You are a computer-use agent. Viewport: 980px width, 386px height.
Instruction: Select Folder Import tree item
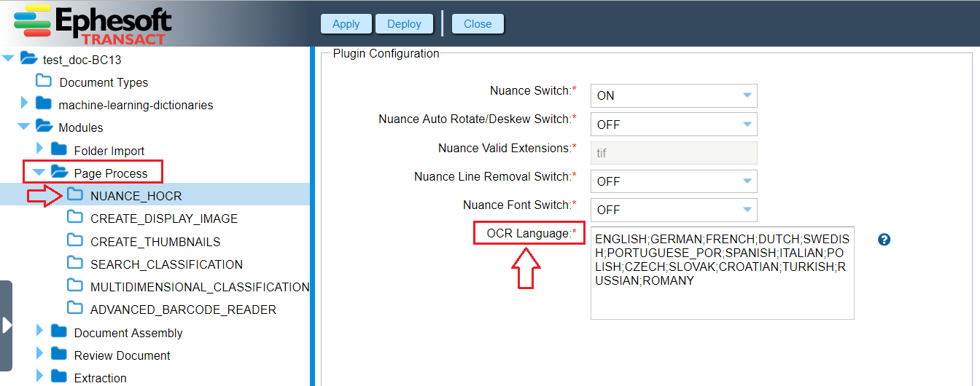click(109, 151)
